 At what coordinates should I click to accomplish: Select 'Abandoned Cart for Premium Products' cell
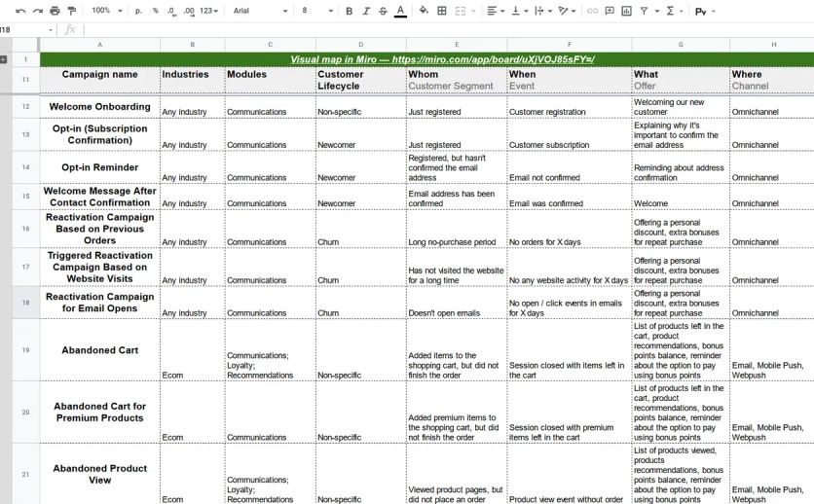(x=99, y=413)
